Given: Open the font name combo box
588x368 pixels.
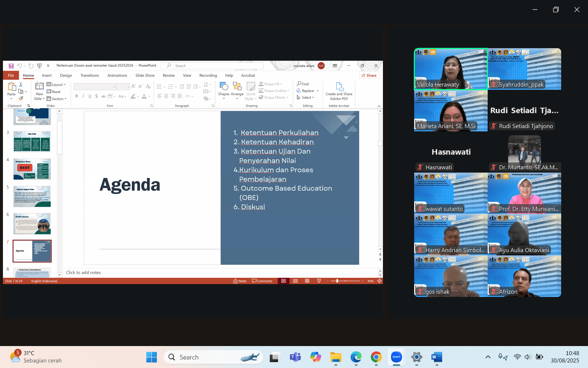Looking at the screenshot, I should pos(95,86).
